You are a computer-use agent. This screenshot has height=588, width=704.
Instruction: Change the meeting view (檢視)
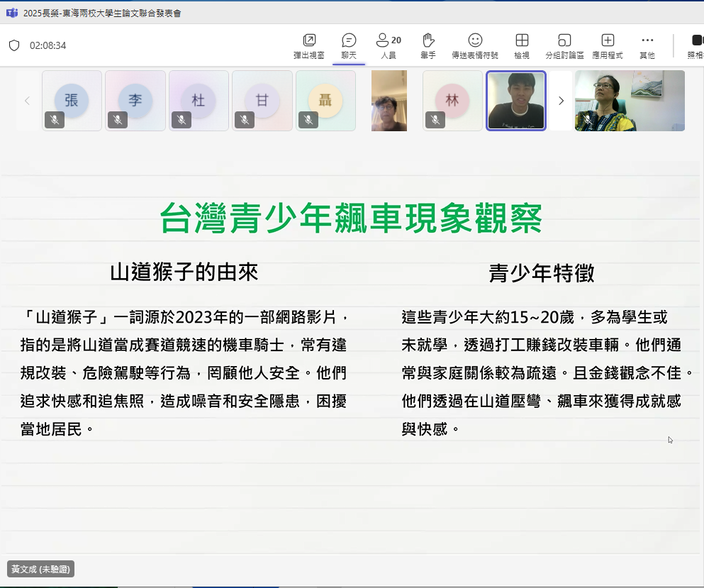(x=522, y=46)
